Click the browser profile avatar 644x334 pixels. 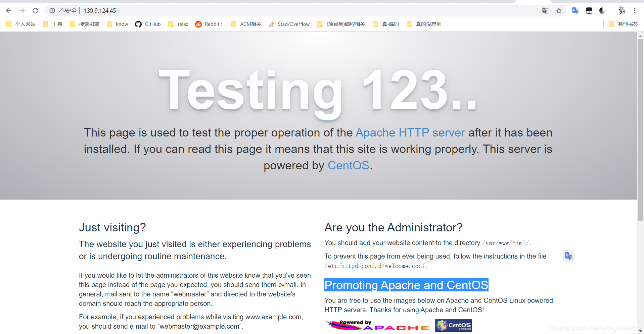pyautogui.click(x=622, y=10)
